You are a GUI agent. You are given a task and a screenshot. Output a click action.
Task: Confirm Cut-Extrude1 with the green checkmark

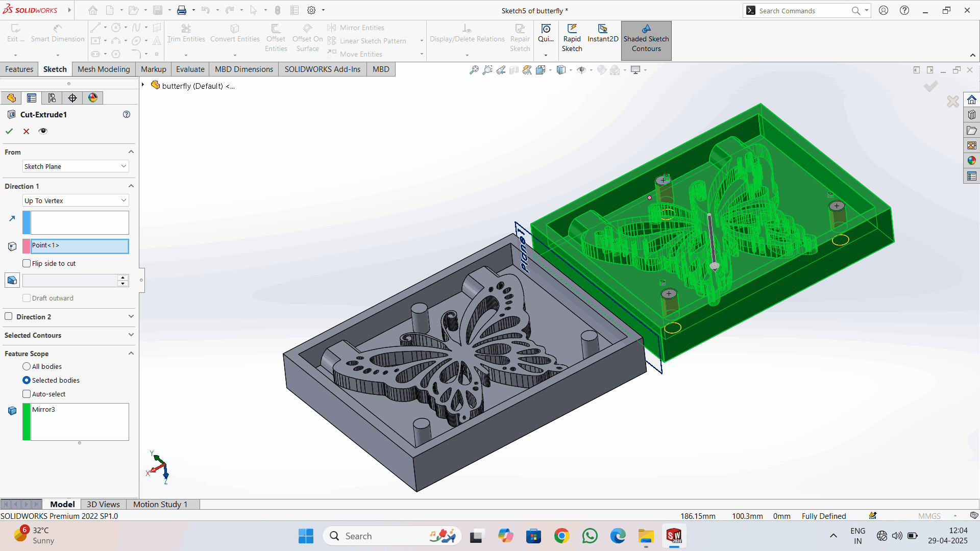9,131
